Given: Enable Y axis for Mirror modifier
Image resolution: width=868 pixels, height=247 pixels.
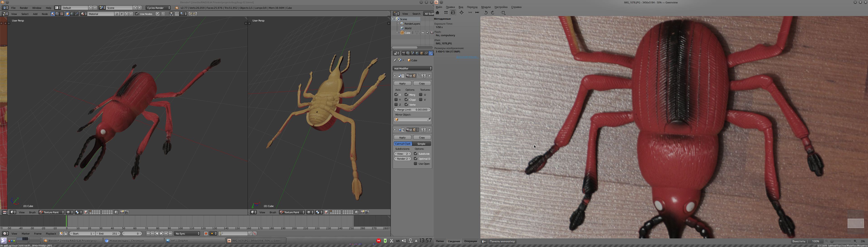Looking at the screenshot, I should tap(396, 100).
